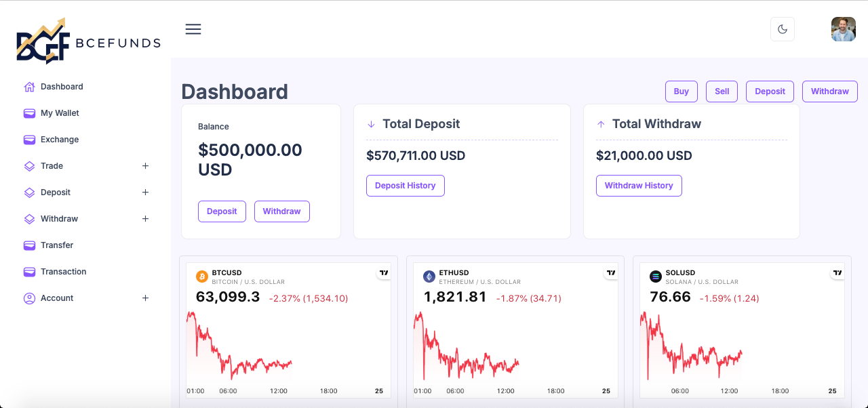Expand the Deposit sidebar submenu
This screenshot has width=868, height=408.
click(145, 192)
